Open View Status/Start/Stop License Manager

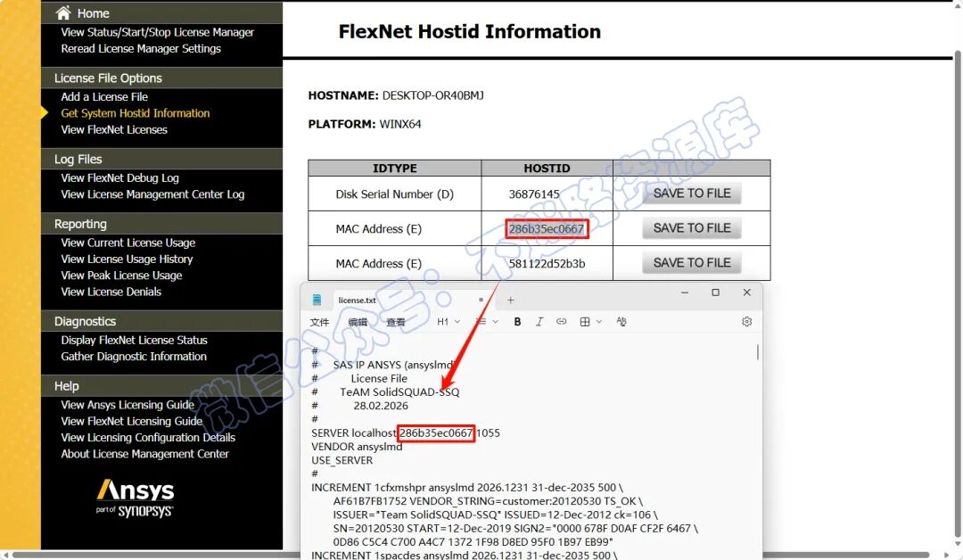(157, 32)
